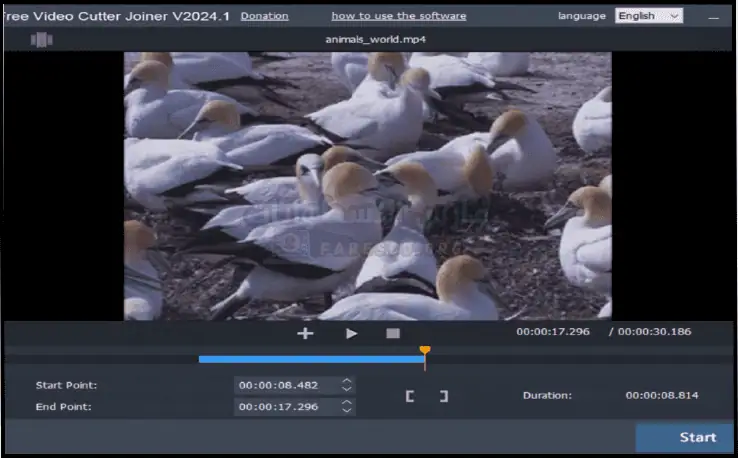Image resolution: width=738 pixels, height=458 pixels.
Task: Click the orange playhead marker on timeline
Action: (425, 351)
